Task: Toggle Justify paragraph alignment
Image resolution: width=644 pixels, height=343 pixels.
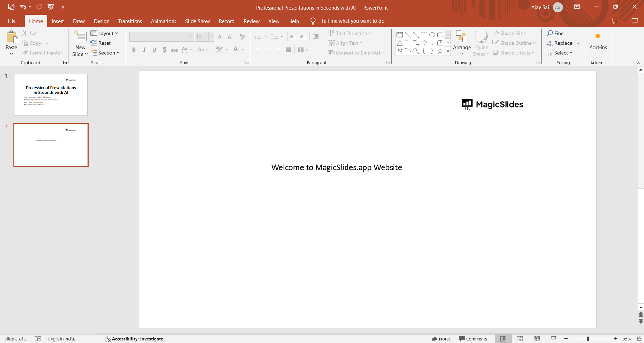Action: click(289, 50)
